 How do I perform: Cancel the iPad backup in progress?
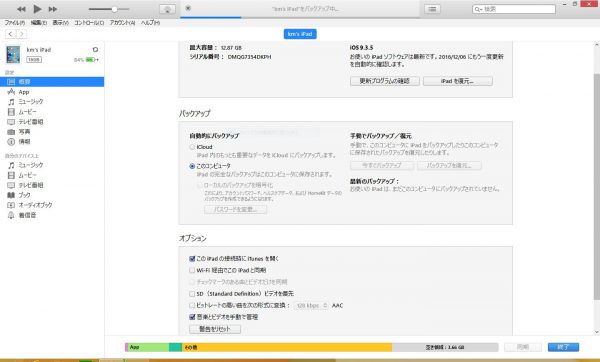188,8
